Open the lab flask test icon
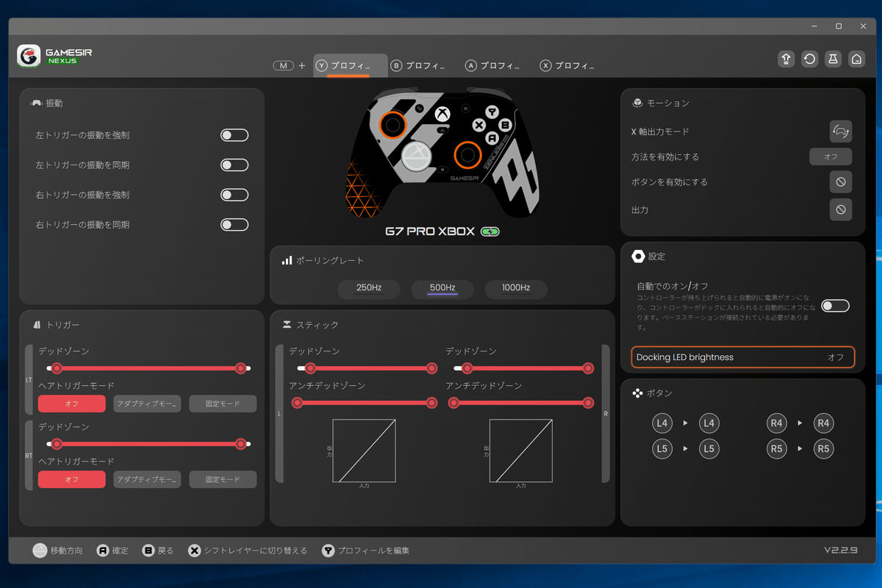The height and width of the screenshot is (588, 882). tap(833, 59)
